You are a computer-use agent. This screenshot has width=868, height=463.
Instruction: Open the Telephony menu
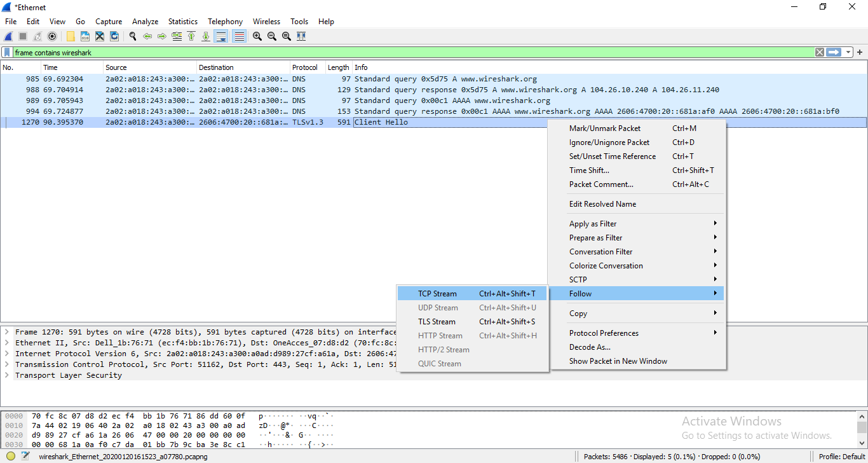coord(225,21)
